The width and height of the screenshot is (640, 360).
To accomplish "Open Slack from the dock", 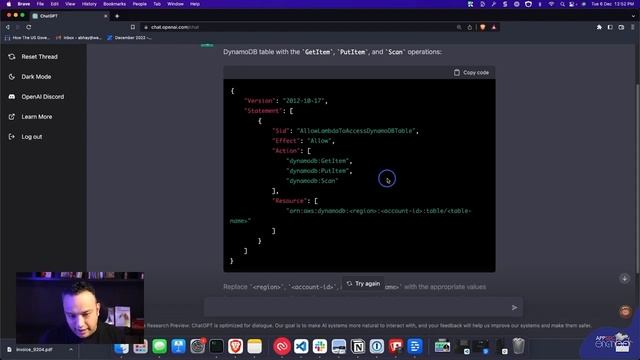I will pyautogui.click(x=320, y=347).
